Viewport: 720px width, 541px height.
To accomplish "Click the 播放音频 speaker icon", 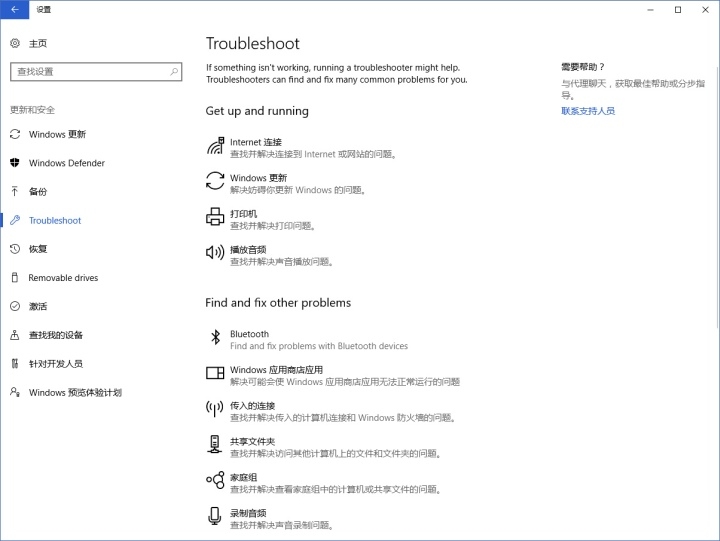I will point(215,252).
